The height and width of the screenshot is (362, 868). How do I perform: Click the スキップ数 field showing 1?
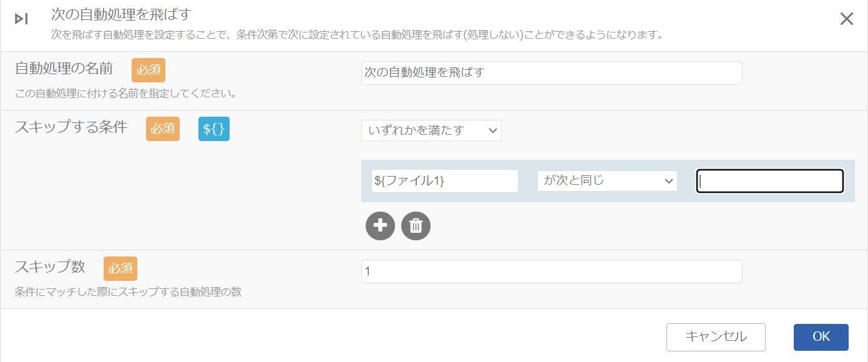click(551, 271)
